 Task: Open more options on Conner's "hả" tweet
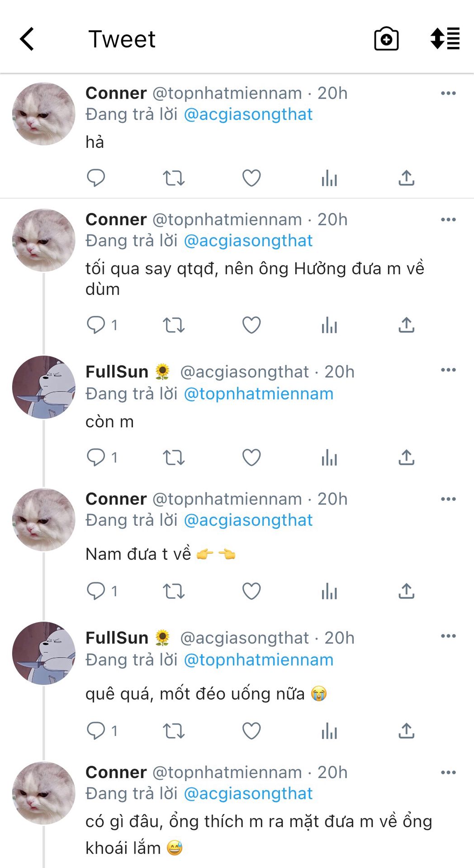[448, 93]
